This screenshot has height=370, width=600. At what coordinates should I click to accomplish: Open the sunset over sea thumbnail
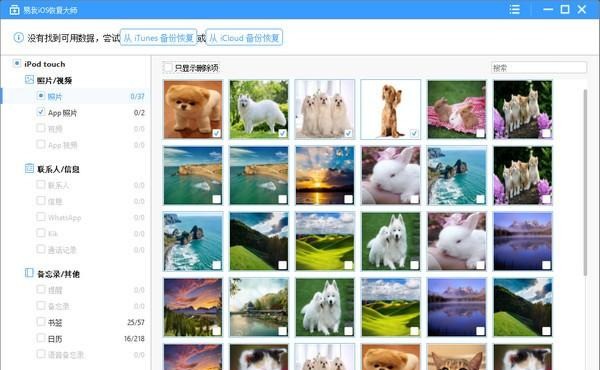click(x=324, y=175)
